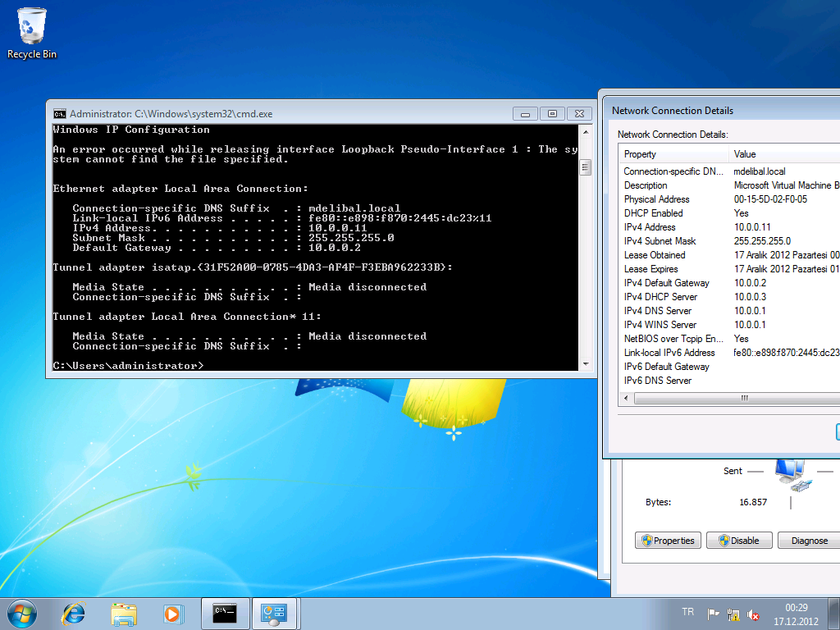Open the Action Center flag icon
The height and width of the screenshot is (630, 840).
pos(713,614)
